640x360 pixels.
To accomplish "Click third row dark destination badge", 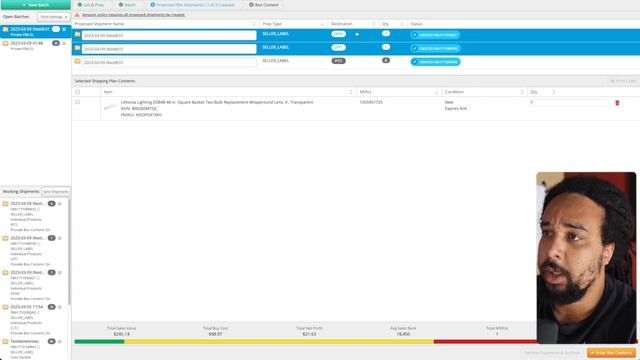I will tap(338, 61).
